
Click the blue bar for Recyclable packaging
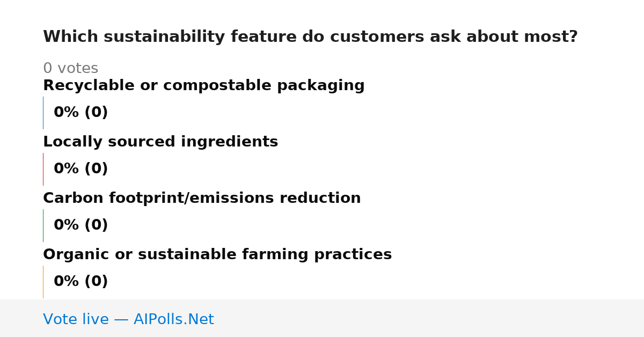point(43,113)
